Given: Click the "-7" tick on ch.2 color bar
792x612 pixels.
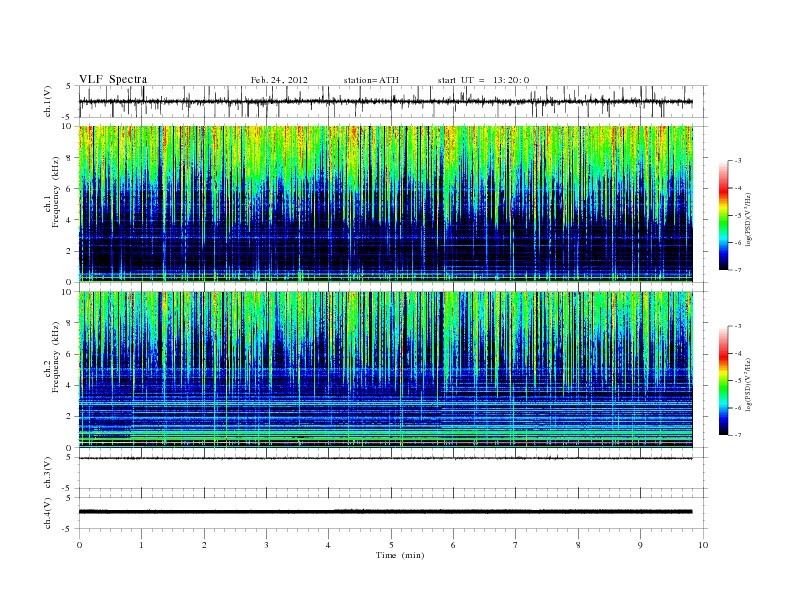Looking at the screenshot, I should coord(738,435).
